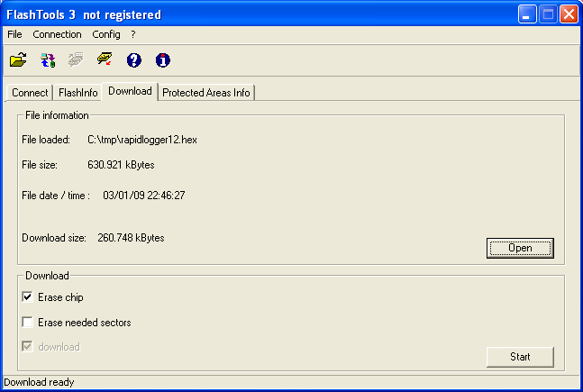Image resolution: width=583 pixels, height=392 pixels.
Task: Click the blue question mark help icon
Action: [134, 59]
